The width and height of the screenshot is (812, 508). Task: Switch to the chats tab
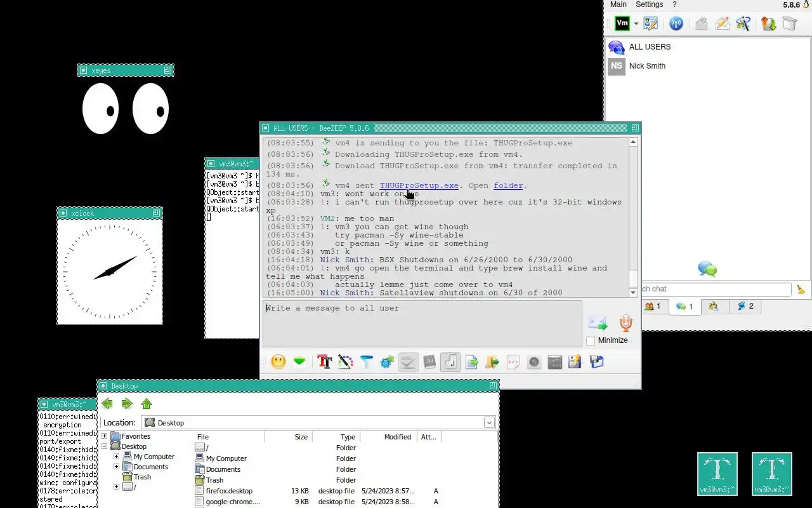pyautogui.click(x=684, y=306)
